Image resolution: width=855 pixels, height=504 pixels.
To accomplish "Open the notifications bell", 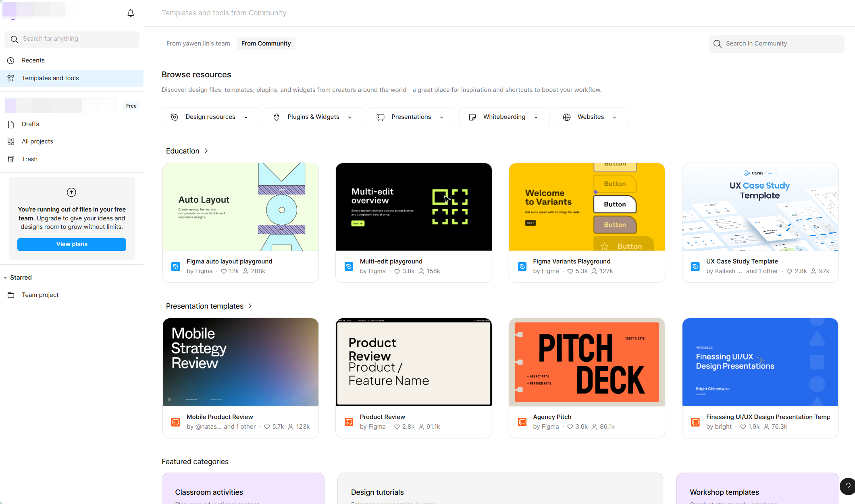I will click(131, 13).
